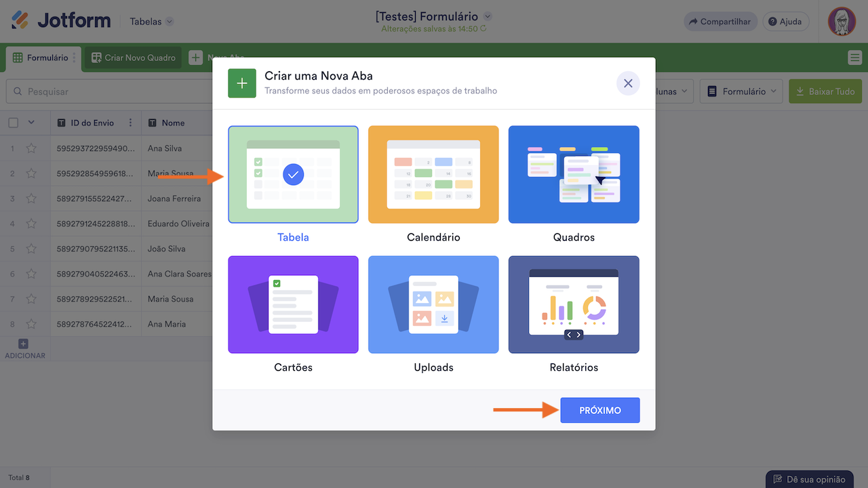Click the submission ID cell 589279079522113…
The image size is (868, 488).
[96, 249]
